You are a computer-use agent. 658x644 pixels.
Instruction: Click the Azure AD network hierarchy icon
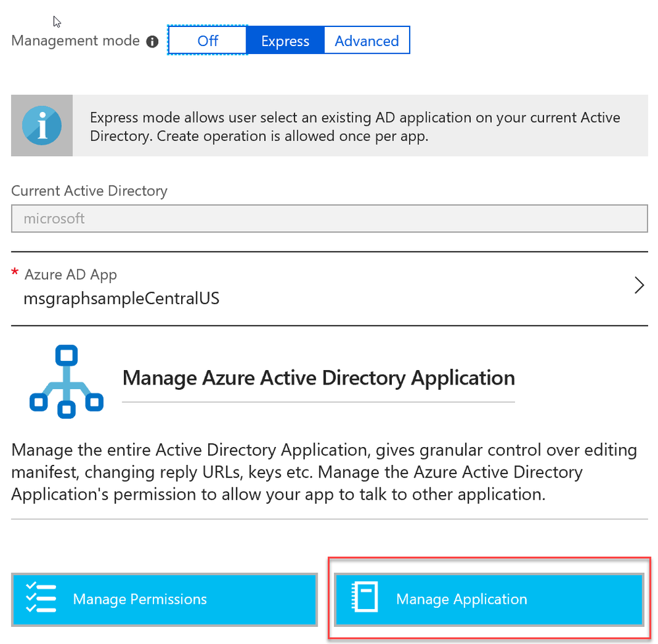[67, 381]
